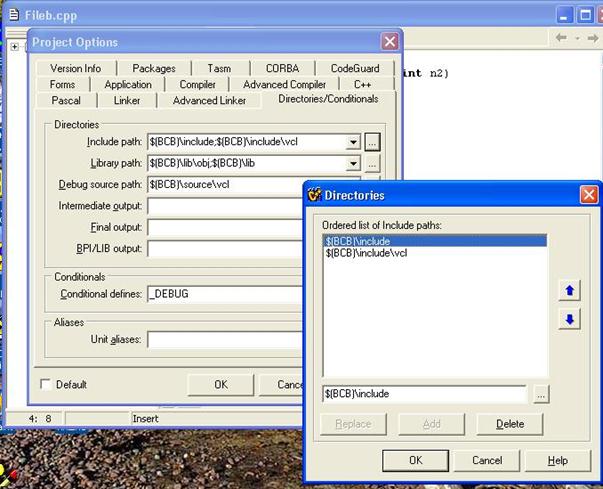Click the Library path text field

click(246, 164)
